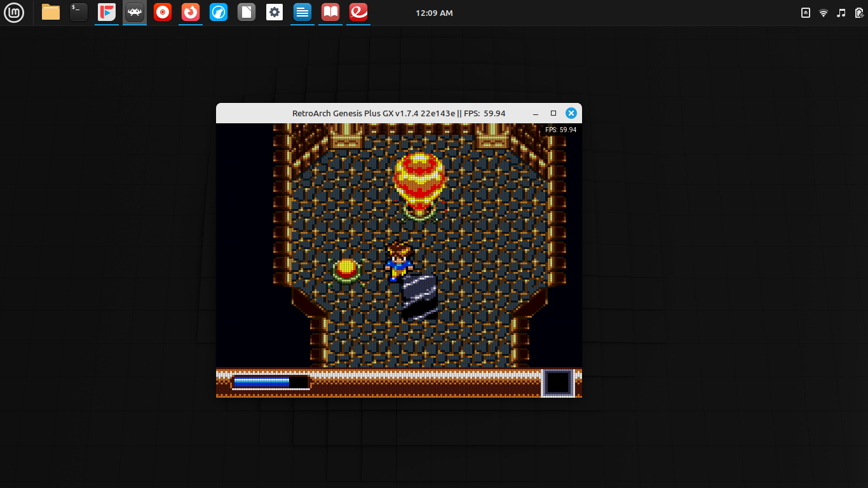This screenshot has width=868, height=488.
Task: Maximize the RetroArch window
Action: click(x=553, y=113)
